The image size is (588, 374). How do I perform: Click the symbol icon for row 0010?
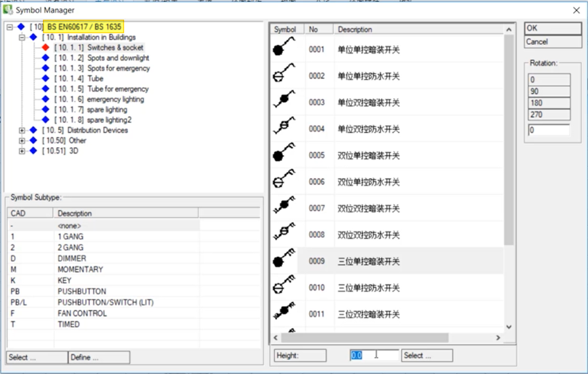(284, 284)
